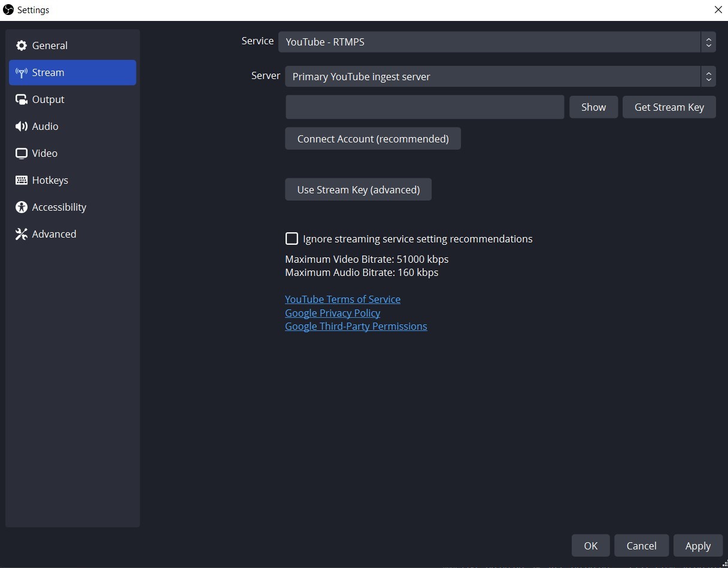Click the Video display icon
Screen dimensions: 728x568
[22, 153]
